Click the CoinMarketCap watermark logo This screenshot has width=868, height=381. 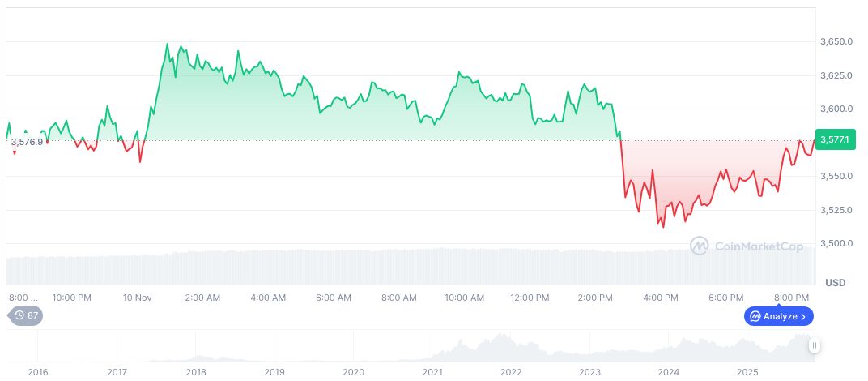point(746,245)
